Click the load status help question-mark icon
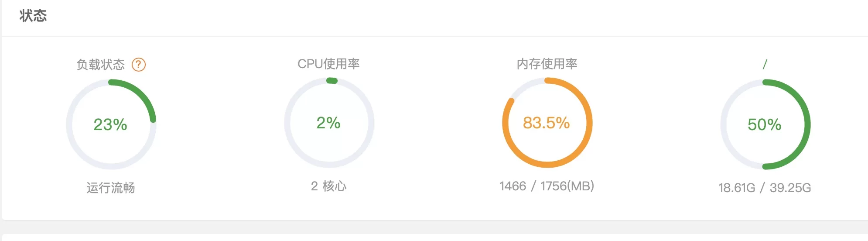This screenshot has width=868, height=241. point(139,65)
